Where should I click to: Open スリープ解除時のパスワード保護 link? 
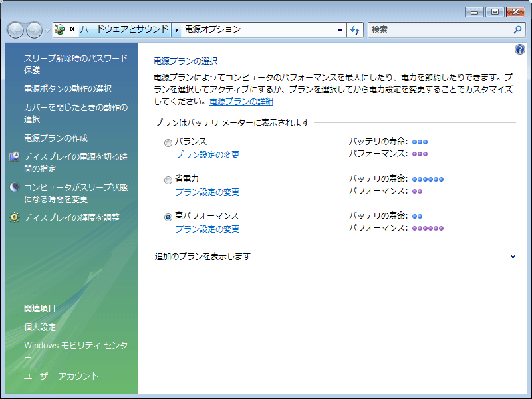pos(76,64)
